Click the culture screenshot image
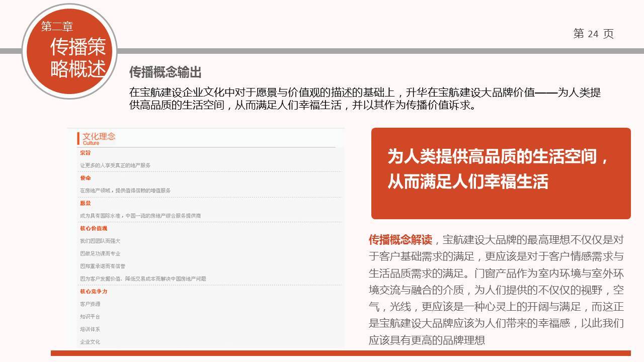644x362 pixels. [x=206, y=238]
